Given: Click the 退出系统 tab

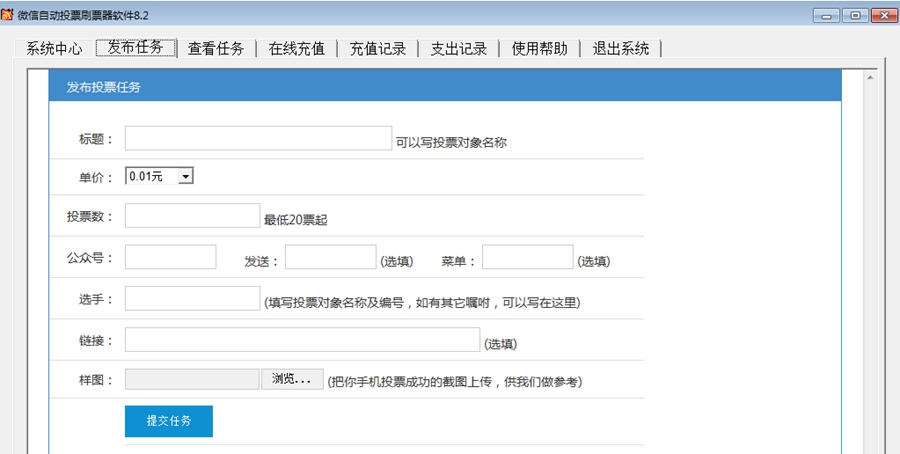Looking at the screenshot, I should [620, 48].
